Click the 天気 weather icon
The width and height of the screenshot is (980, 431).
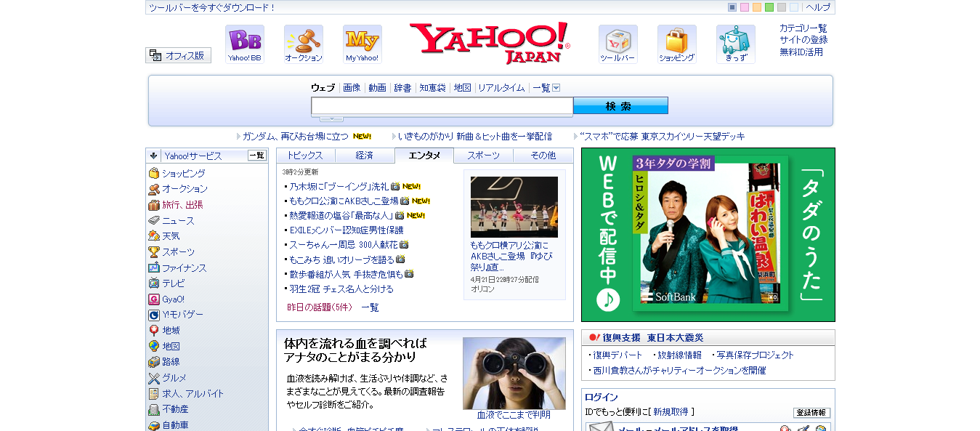(154, 236)
